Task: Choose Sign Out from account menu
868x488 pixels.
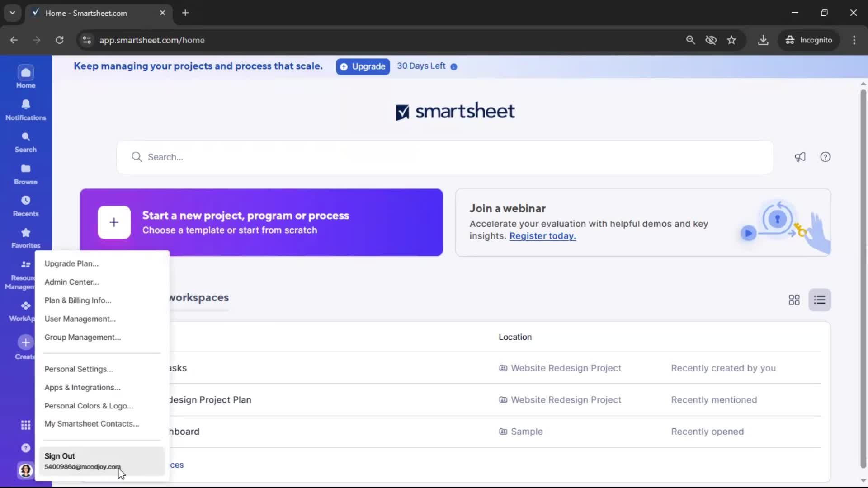Action: pos(60,456)
